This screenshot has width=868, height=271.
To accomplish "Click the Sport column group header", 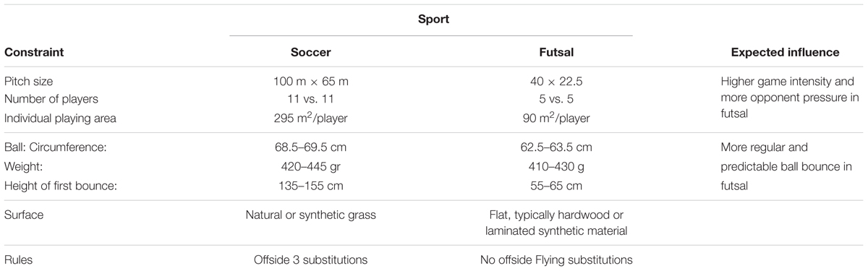I will tap(433, 20).
